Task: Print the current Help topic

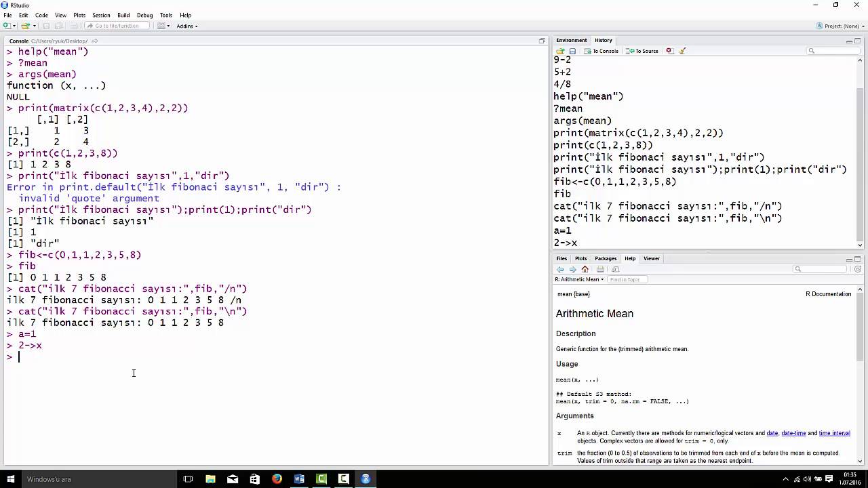Action: [x=600, y=269]
